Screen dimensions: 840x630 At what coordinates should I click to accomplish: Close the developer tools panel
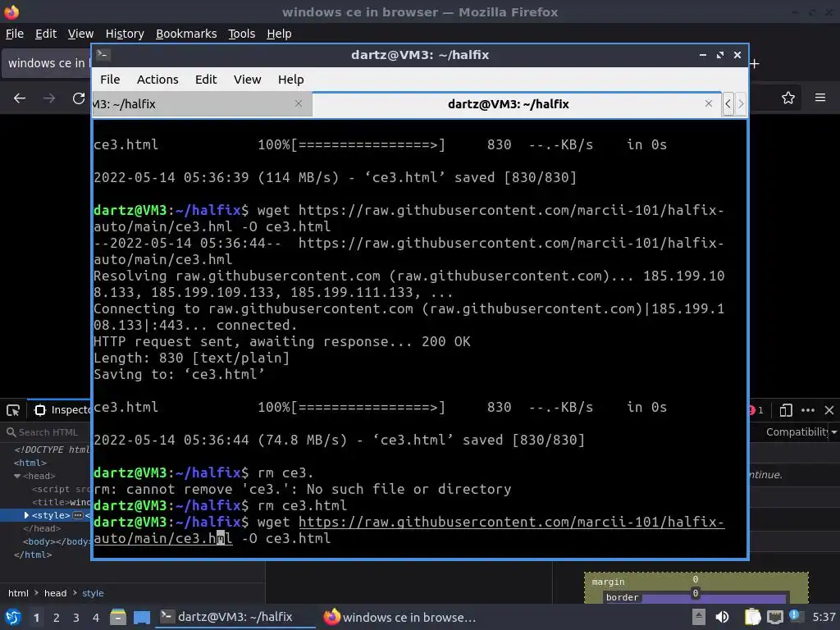(x=829, y=410)
